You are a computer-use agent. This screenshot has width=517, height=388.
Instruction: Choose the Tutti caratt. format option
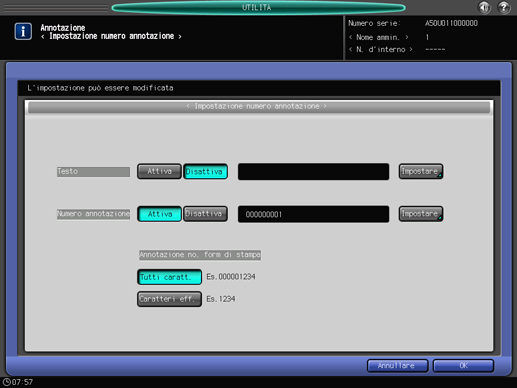(x=169, y=277)
